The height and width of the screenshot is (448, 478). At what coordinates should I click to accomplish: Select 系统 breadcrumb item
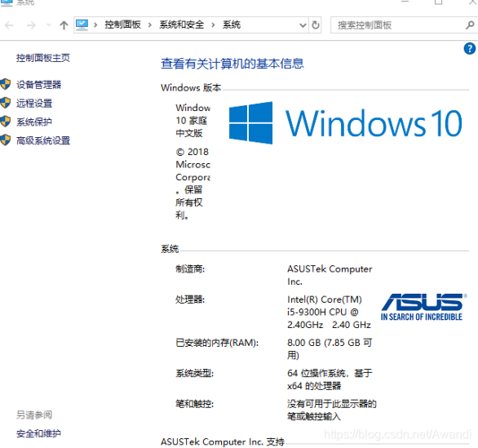pyautogui.click(x=231, y=24)
